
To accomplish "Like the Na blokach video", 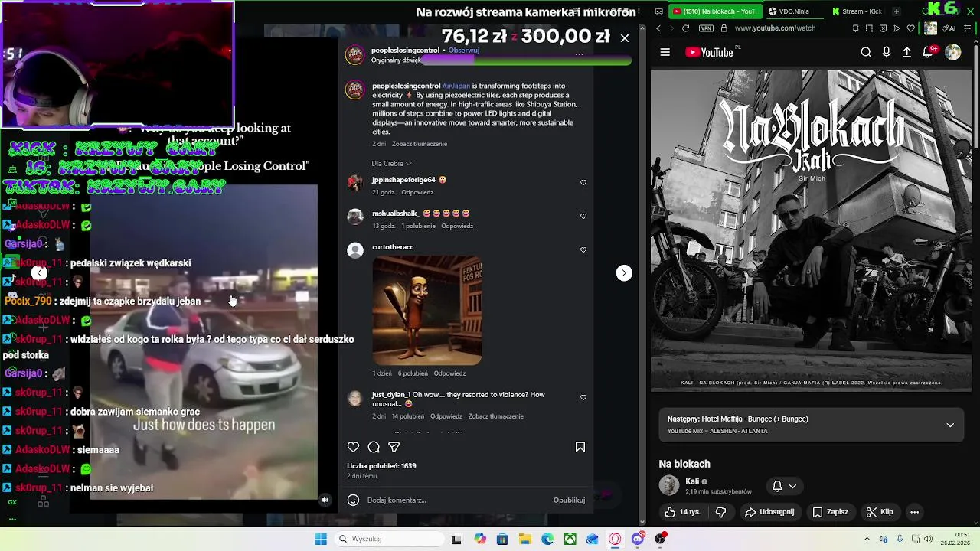I will pos(682,512).
